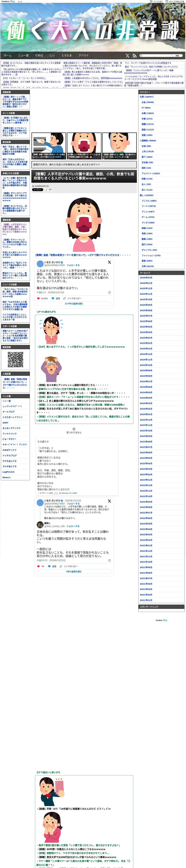Open the フード (3575) category
This screenshot has width=186, height=868.
(x=149, y=206)
